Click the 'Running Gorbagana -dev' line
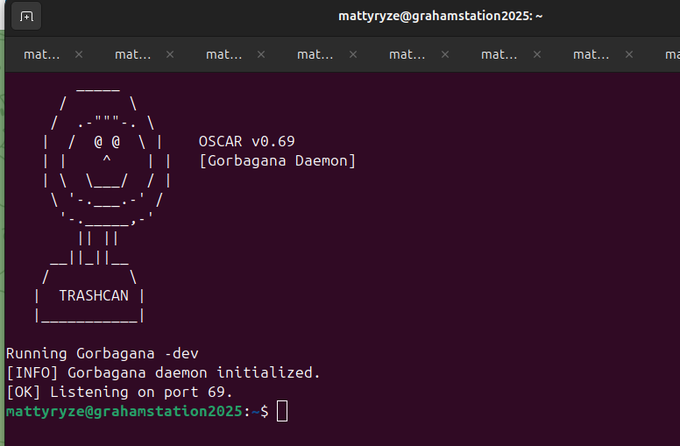The height and width of the screenshot is (446, 680). 102,354
